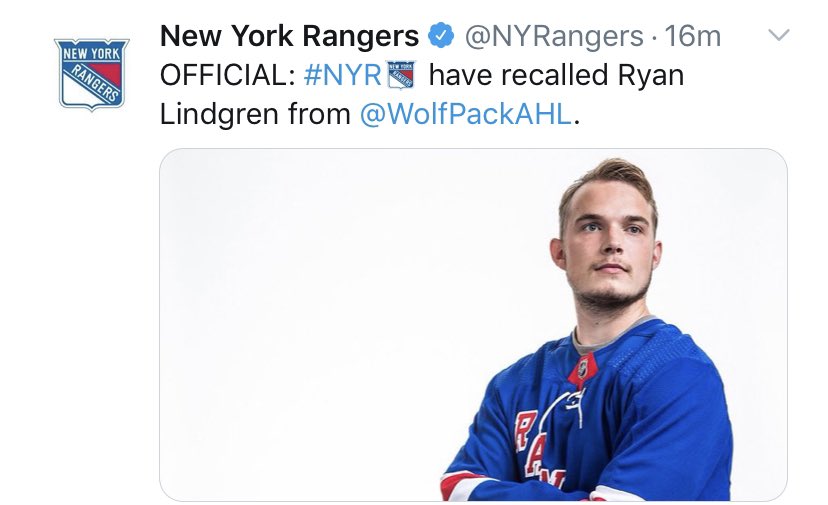This screenshot has width=828, height=505.
Task: Follow the #NYR hashtag link
Action: click(341, 76)
